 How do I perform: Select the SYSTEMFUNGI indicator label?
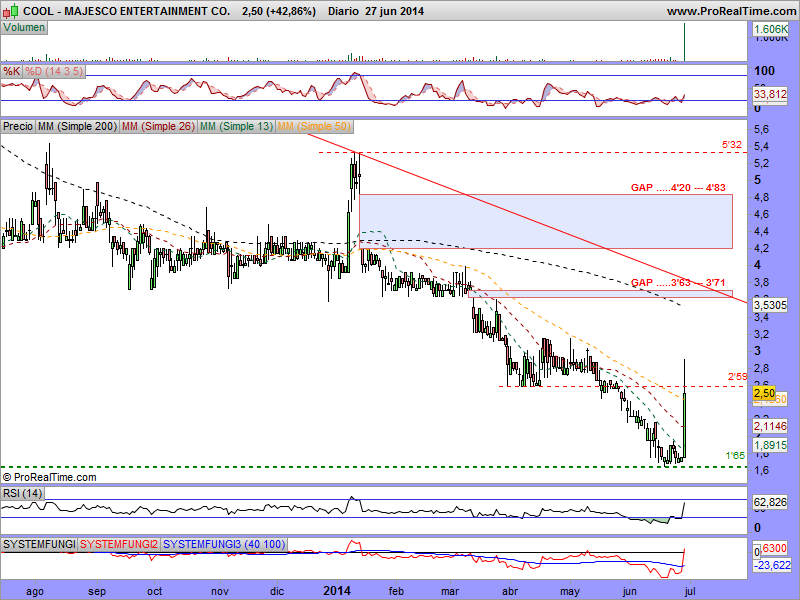pyautogui.click(x=39, y=544)
